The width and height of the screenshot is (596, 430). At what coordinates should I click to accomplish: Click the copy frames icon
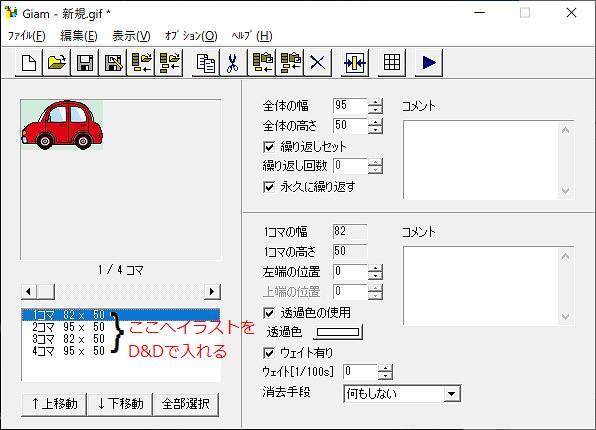(205, 63)
